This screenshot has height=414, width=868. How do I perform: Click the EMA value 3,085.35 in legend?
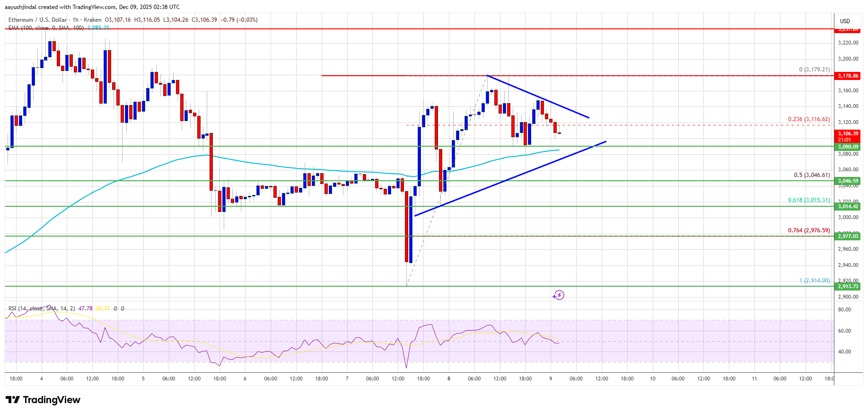click(x=98, y=28)
